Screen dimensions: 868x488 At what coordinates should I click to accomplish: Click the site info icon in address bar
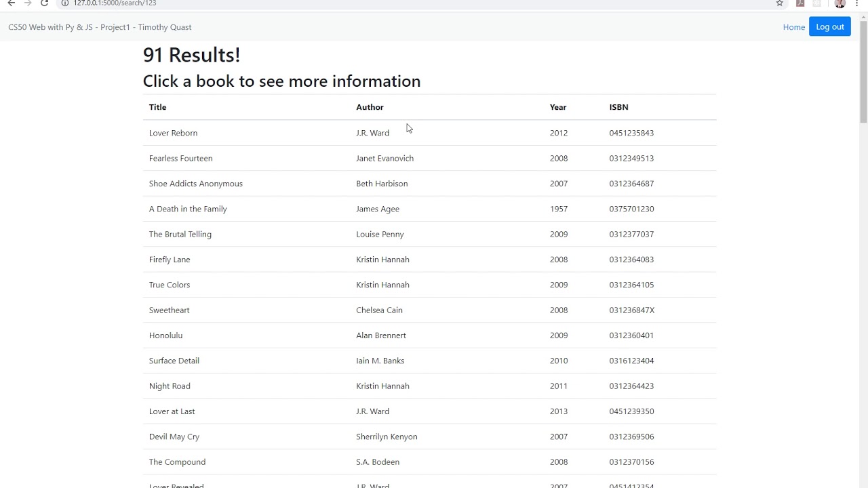[65, 3]
